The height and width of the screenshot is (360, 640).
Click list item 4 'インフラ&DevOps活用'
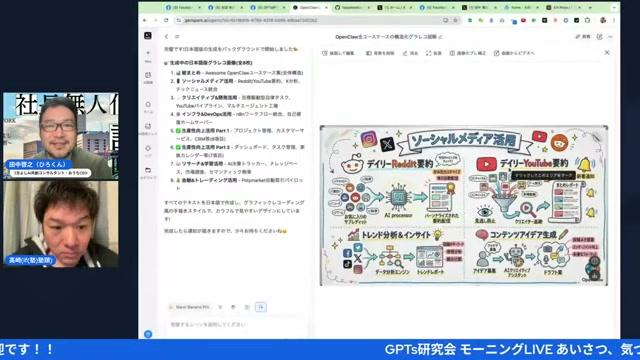pos(207,114)
